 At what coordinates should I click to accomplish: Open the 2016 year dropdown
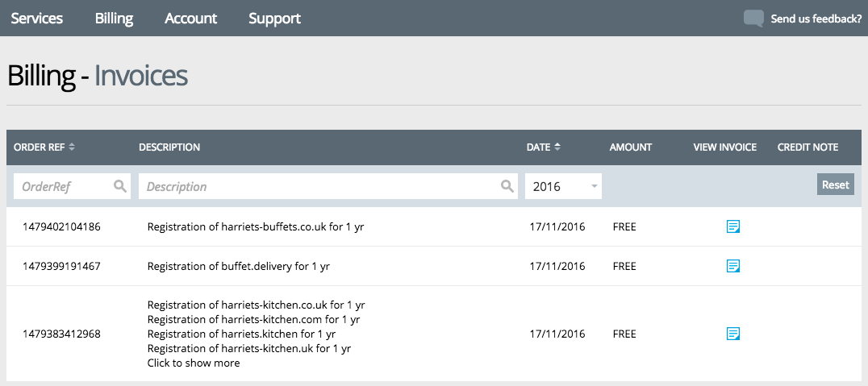pyautogui.click(x=563, y=186)
